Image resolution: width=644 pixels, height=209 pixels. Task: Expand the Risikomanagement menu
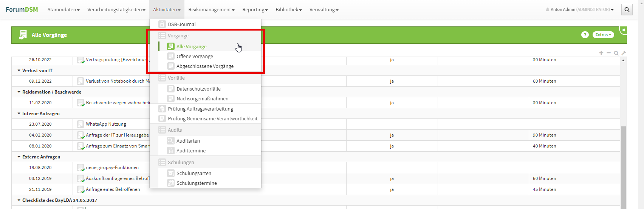tap(211, 10)
